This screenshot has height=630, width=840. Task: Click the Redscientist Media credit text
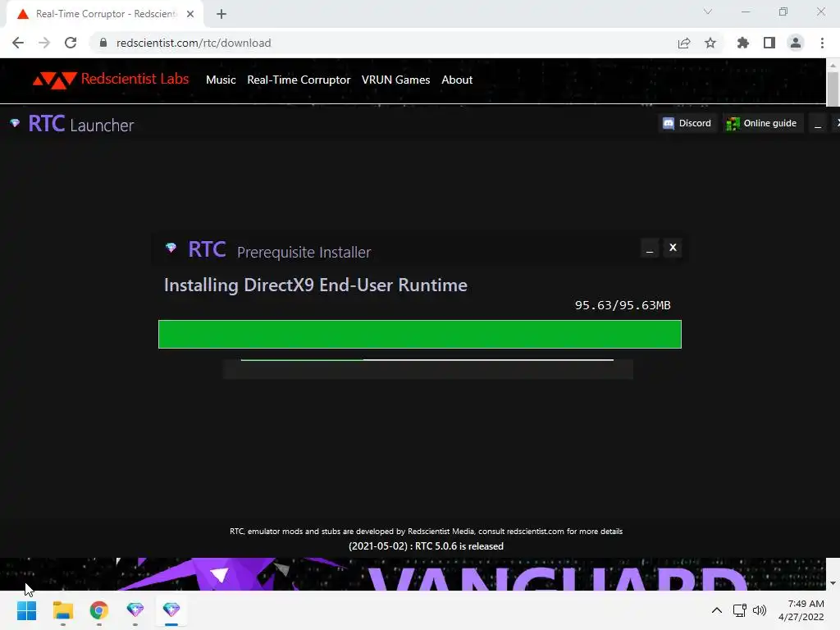426,532
